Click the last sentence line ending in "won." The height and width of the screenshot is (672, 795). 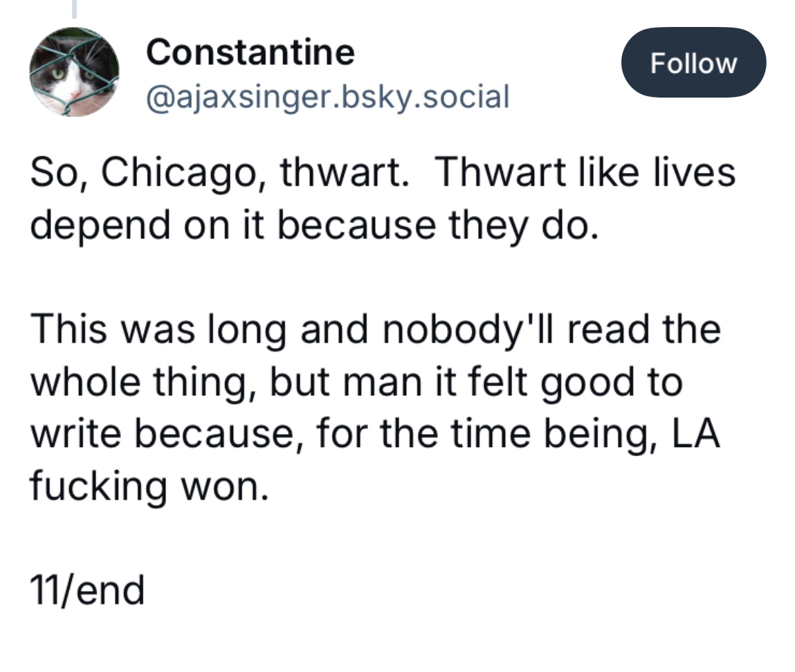(149, 486)
